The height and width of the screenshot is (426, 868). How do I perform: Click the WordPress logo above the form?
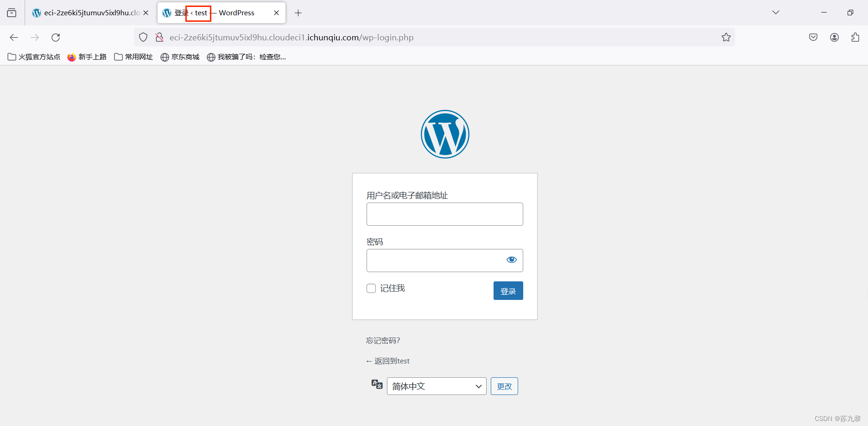[445, 134]
